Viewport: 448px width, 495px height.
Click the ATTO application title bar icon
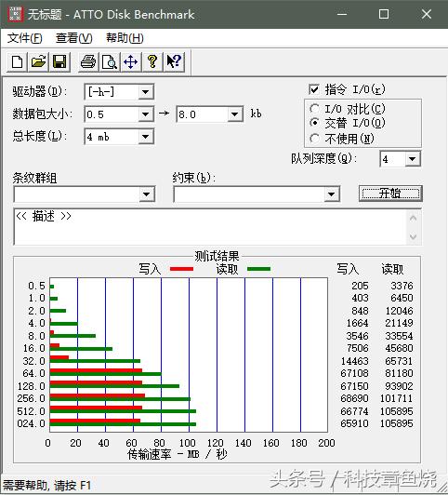15,14
